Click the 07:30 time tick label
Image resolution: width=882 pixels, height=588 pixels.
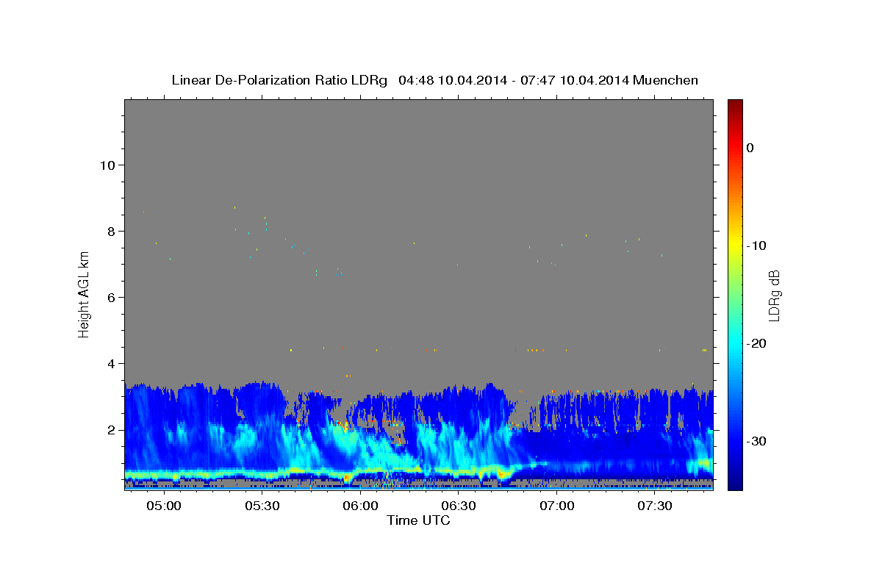[x=655, y=506]
